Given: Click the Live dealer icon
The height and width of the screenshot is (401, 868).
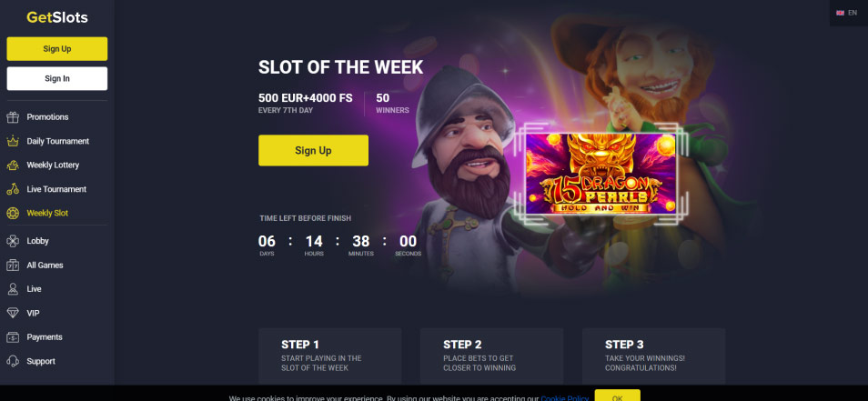Looking at the screenshot, I should point(13,289).
